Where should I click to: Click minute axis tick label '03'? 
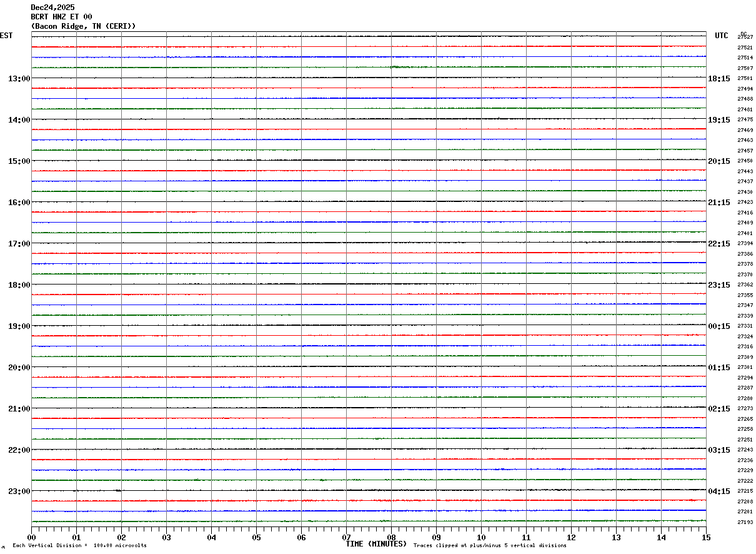pyautogui.click(x=166, y=538)
